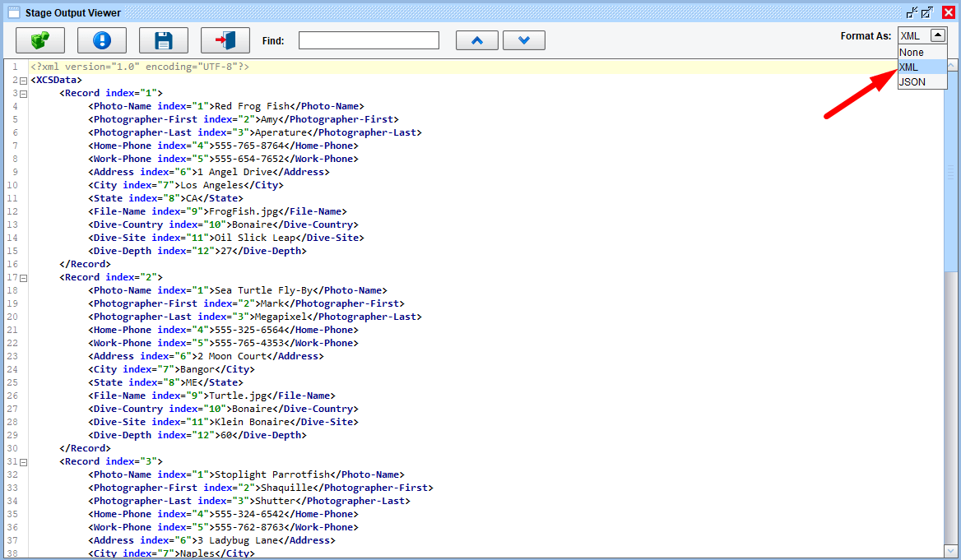Click the Dive-Depth value 60
The height and width of the screenshot is (560, 961).
coord(226,435)
